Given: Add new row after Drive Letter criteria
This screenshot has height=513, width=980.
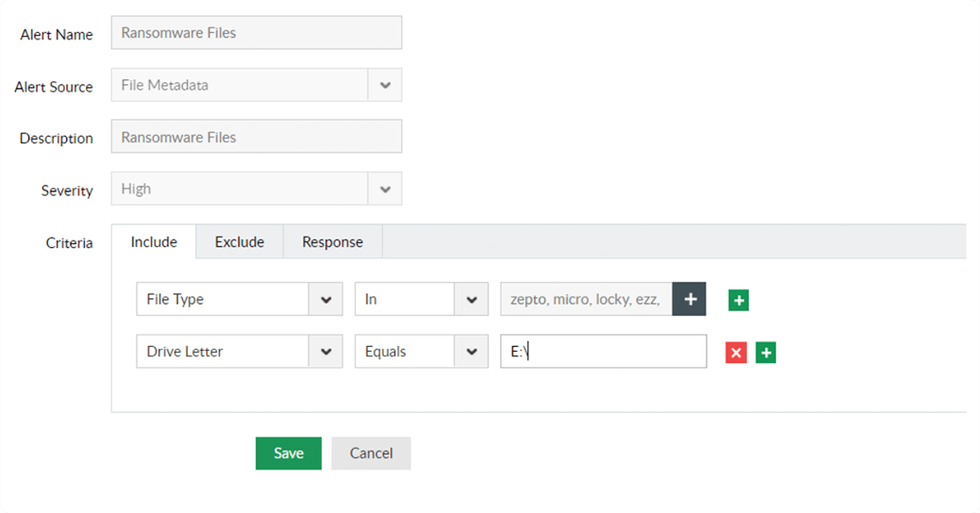Looking at the screenshot, I should point(766,353).
